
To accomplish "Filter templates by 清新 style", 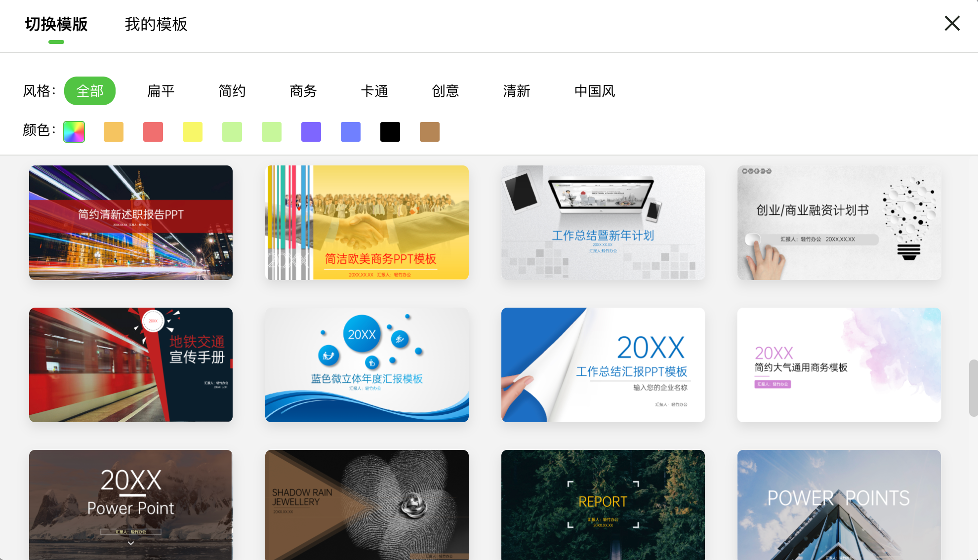I will pyautogui.click(x=517, y=91).
